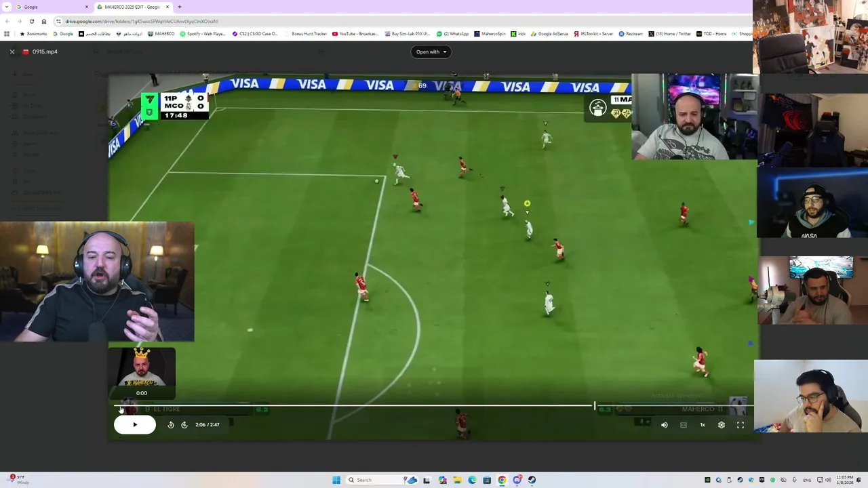Open Spotify - Web Player bookmark
868x488 pixels.
[202, 34]
